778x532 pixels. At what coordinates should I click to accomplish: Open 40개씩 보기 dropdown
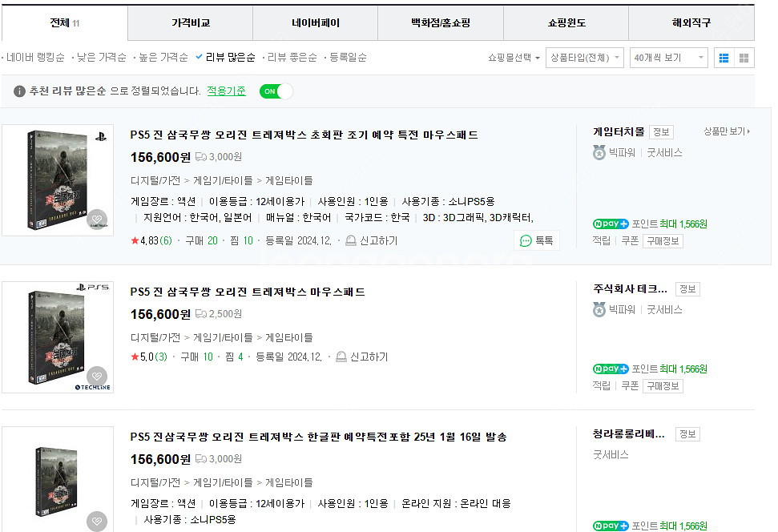668,58
